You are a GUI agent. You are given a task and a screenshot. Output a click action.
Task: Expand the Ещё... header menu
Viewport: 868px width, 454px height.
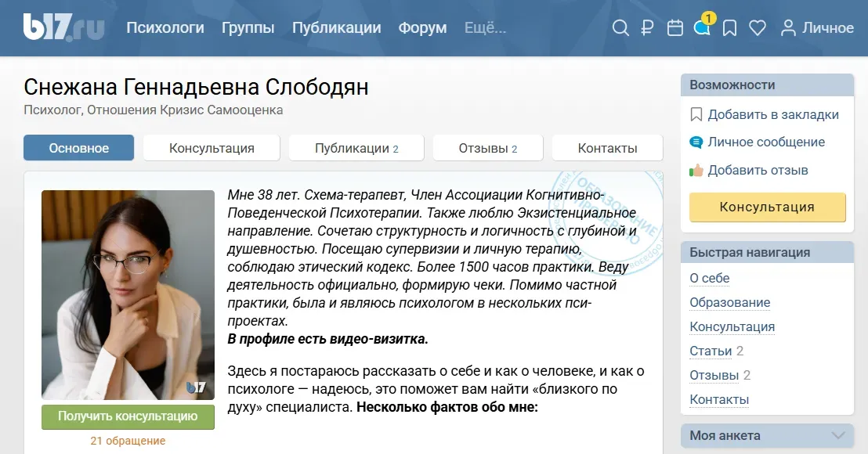click(x=485, y=27)
